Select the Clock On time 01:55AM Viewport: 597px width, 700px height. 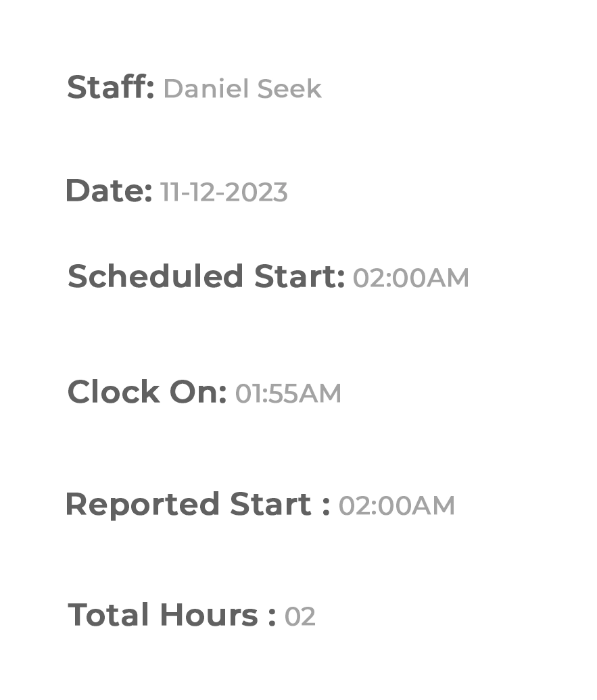pos(288,393)
